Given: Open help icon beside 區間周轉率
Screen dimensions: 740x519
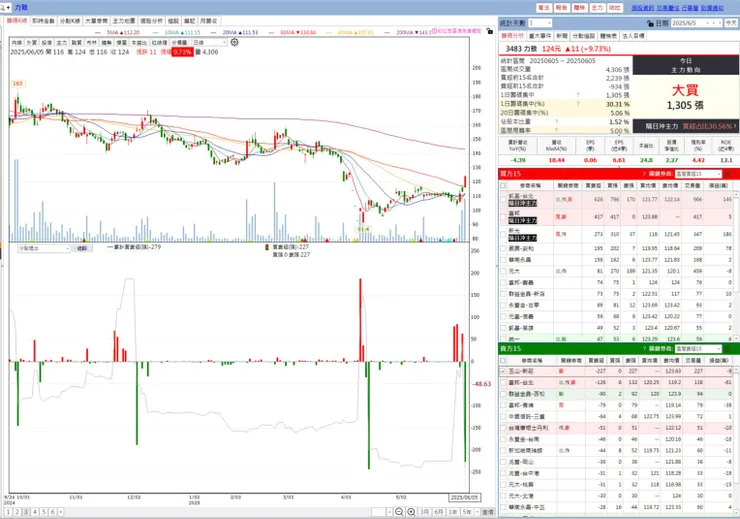Looking at the screenshot, I should pos(557,130).
